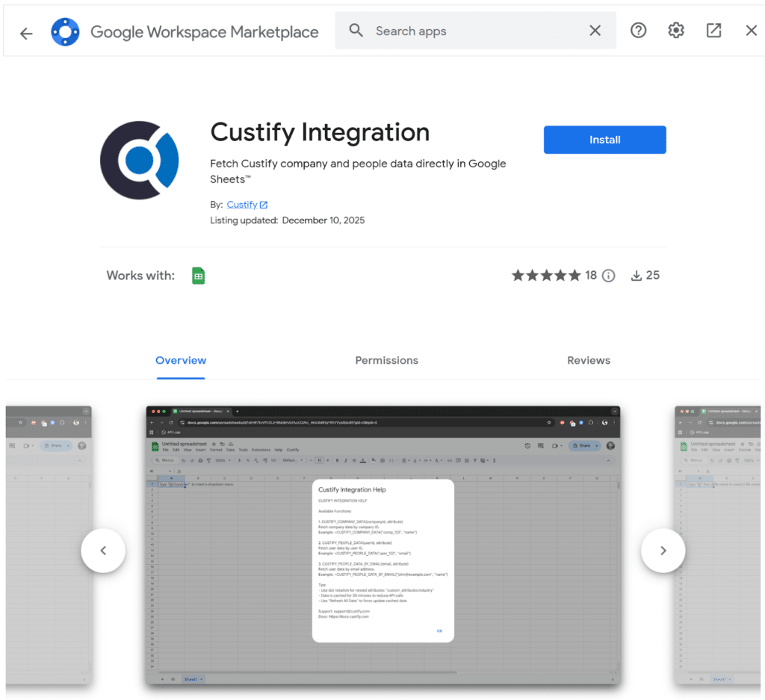Click the search magnifier icon
The height and width of the screenshot is (700, 765).
(x=356, y=31)
